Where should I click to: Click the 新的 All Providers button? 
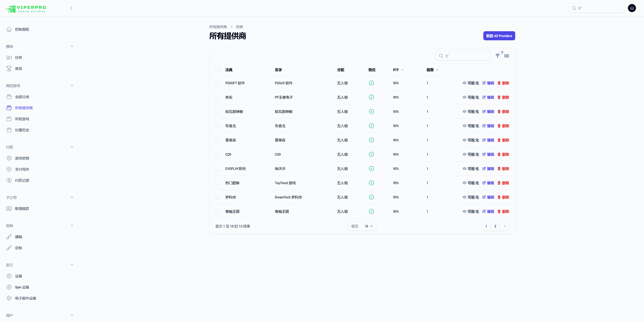(x=499, y=36)
